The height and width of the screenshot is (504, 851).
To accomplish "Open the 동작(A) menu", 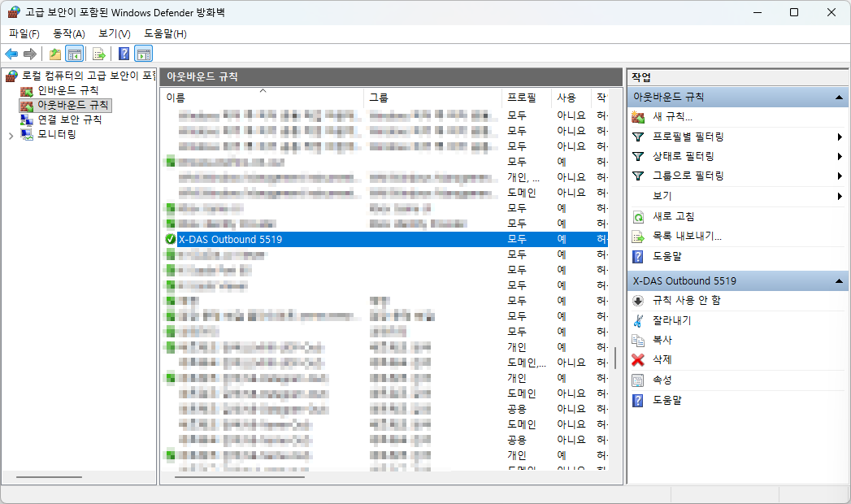I will pos(69,33).
